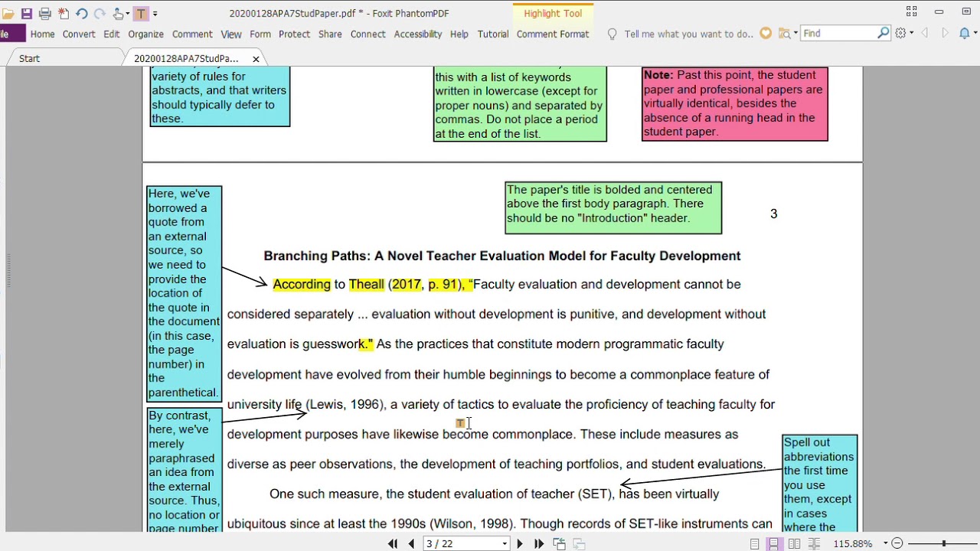Open the Form tab
The height and width of the screenshot is (551, 980).
click(x=260, y=34)
